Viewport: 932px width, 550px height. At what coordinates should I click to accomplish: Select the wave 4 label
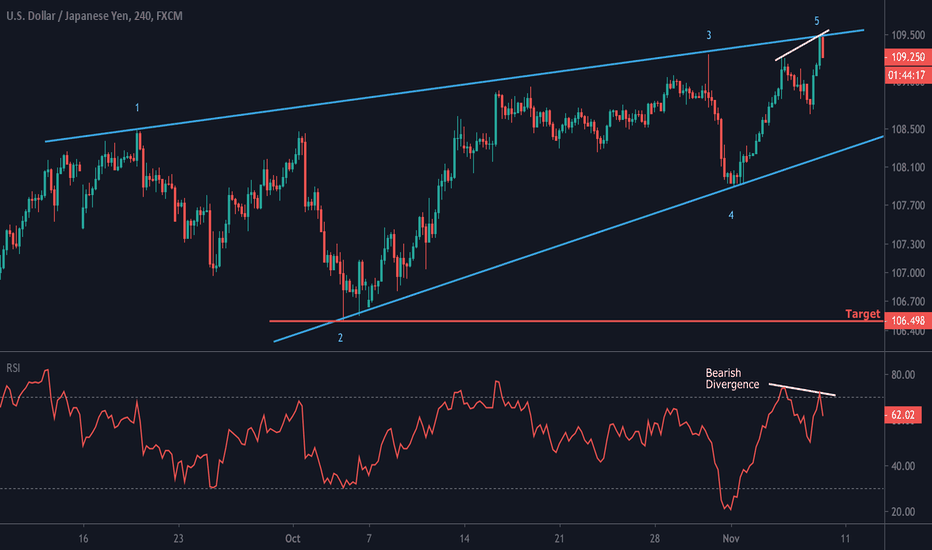click(x=731, y=215)
